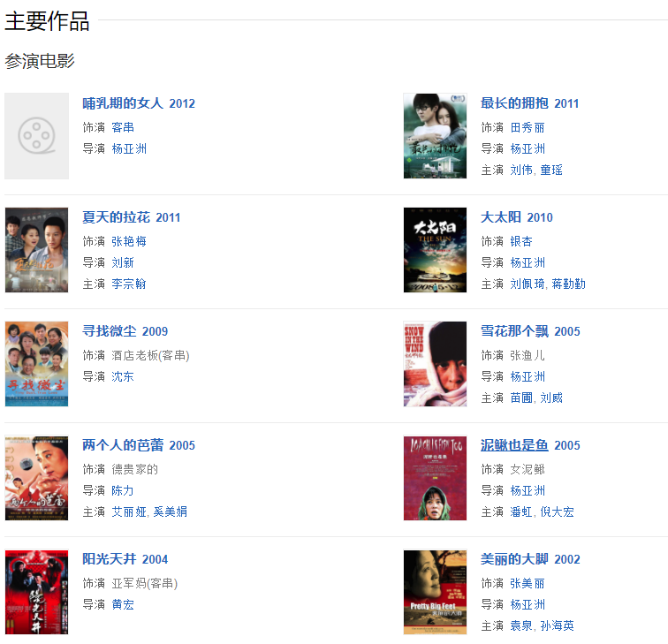Open role link 张艳梅
The image size is (668, 644).
click(129, 241)
